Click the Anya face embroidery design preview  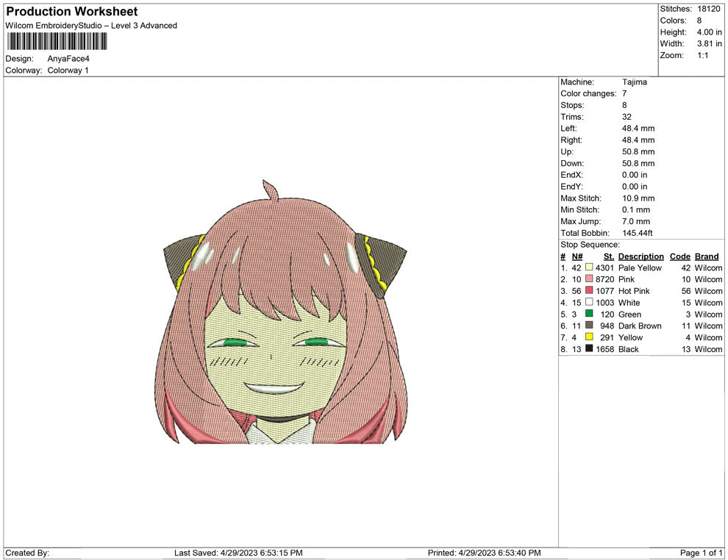(282, 312)
